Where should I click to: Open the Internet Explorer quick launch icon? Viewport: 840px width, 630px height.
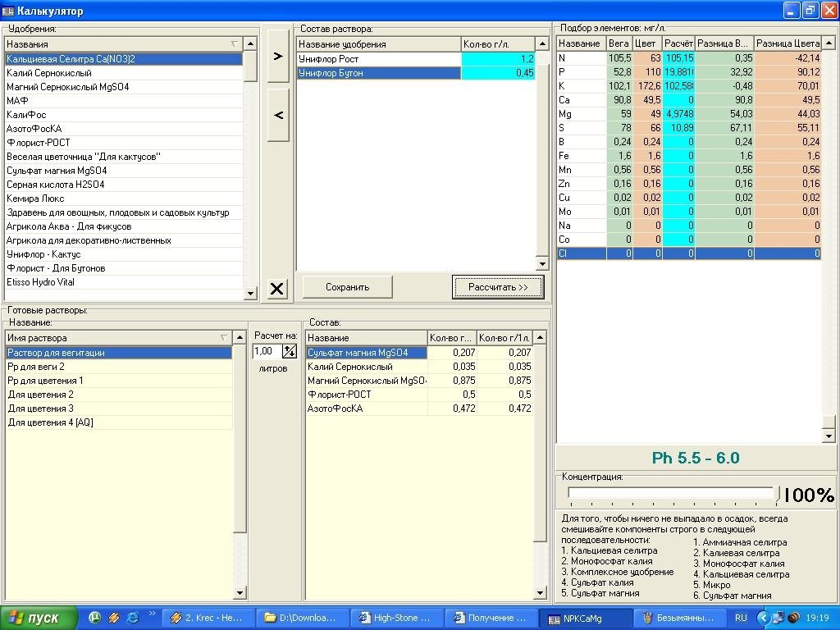coord(132,618)
